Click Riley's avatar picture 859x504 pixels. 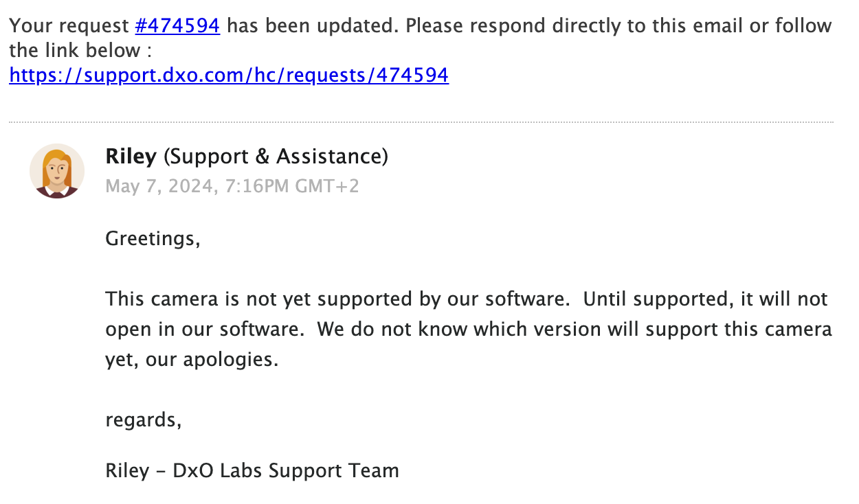(57, 171)
